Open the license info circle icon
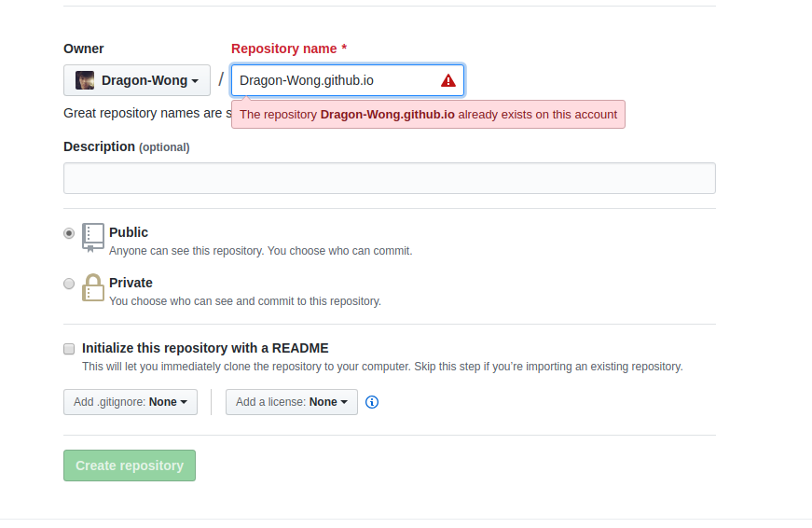The width and height of the screenshot is (812, 528). (372, 402)
